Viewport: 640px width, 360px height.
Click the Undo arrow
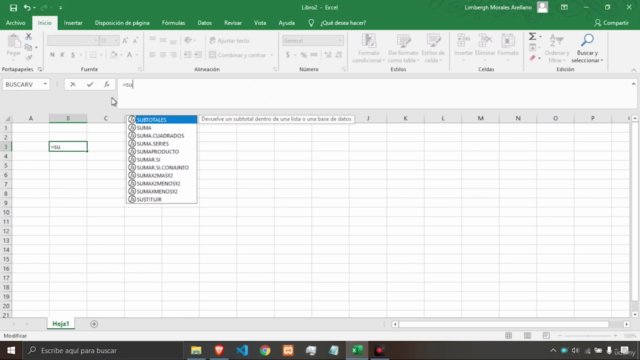point(27,7)
